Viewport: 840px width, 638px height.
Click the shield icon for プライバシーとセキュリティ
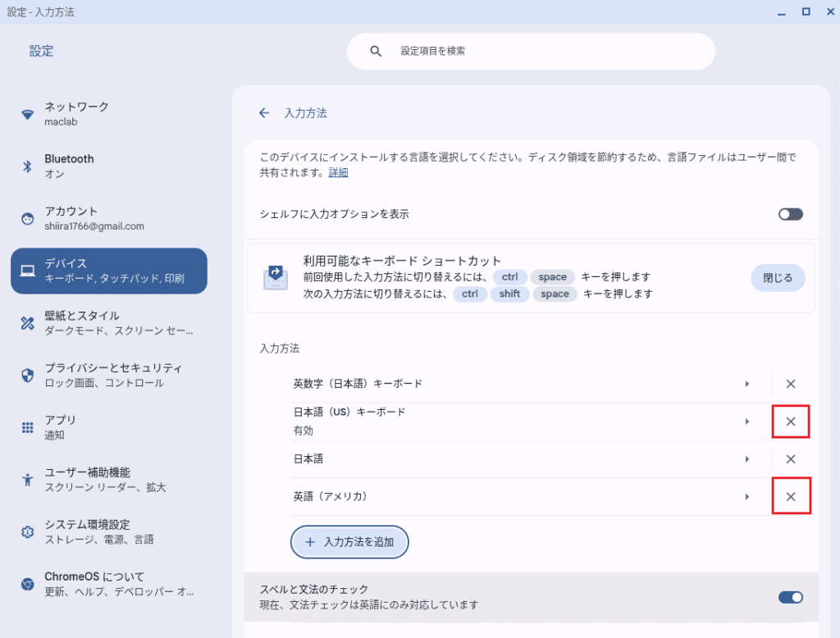tap(27, 375)
